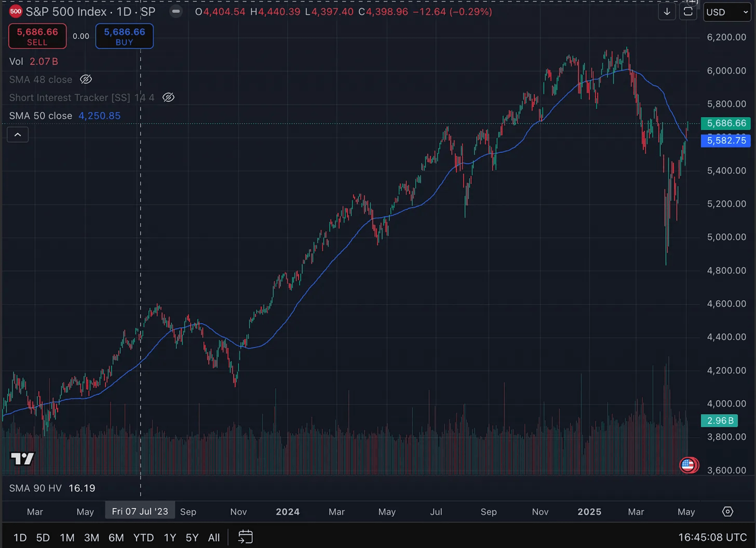Open the go-to-date calendar icon
The height and width of the screenshot is (548, 756).
pos(246,537)
